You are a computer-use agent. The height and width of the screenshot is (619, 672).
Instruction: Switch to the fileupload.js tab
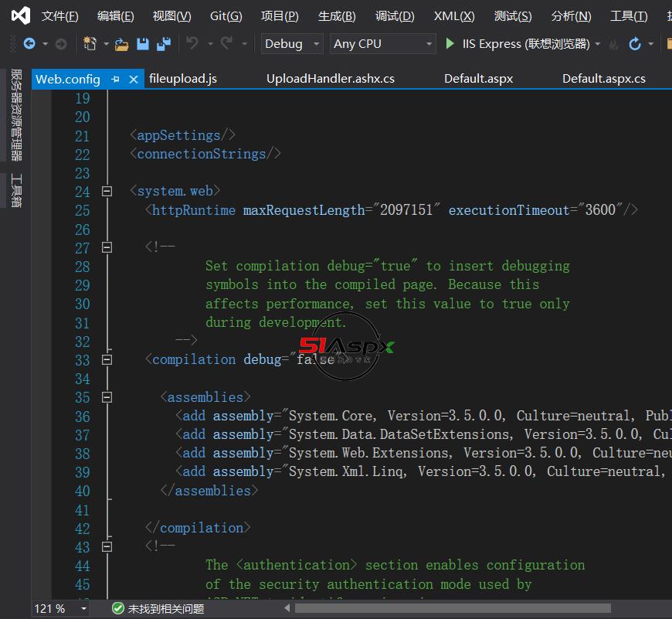183,79
